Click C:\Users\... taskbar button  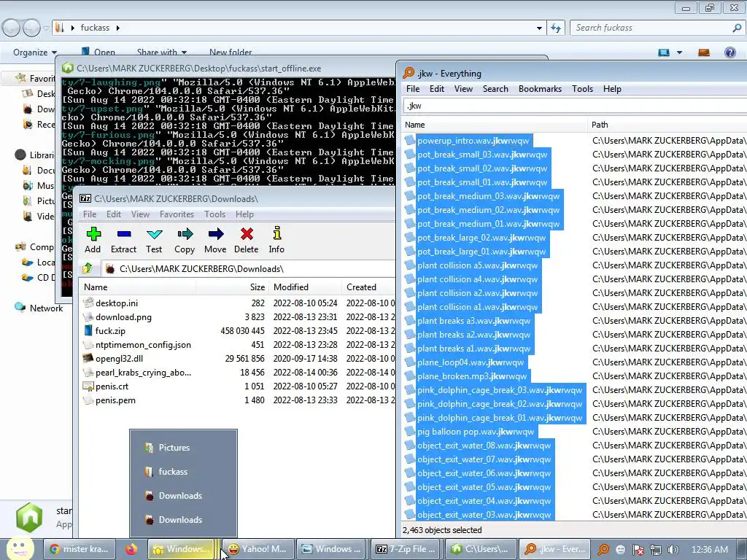coord(480,549)
